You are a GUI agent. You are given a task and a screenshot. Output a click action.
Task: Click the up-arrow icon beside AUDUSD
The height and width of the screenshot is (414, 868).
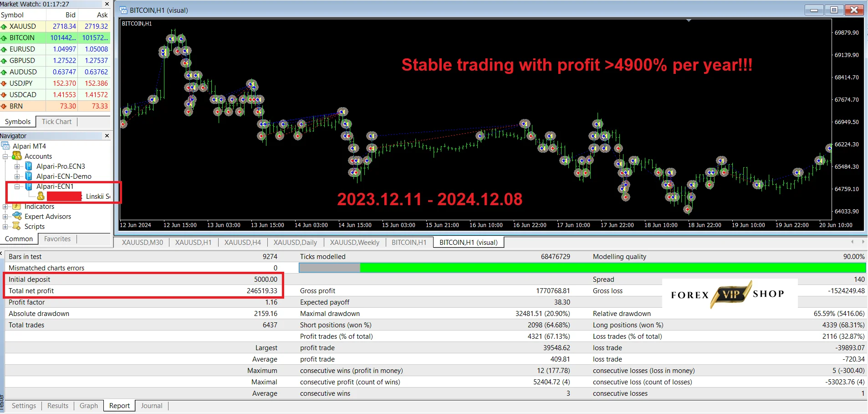pyautogui.click(x=4, y=72)
